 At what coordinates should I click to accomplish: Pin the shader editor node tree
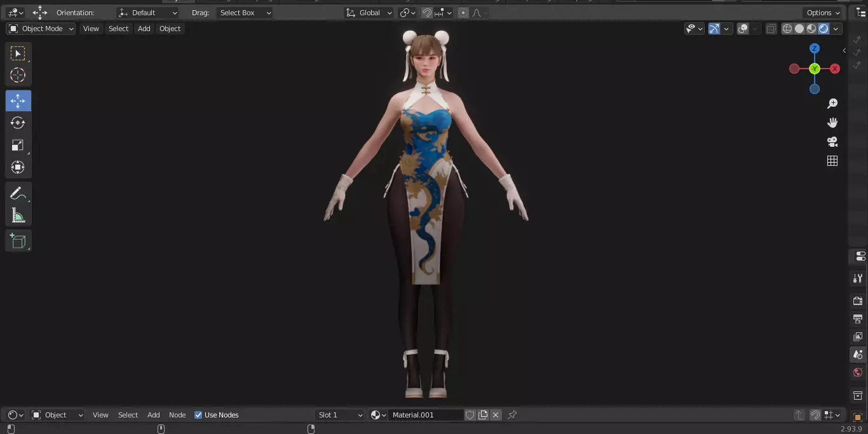coord(512,415)
